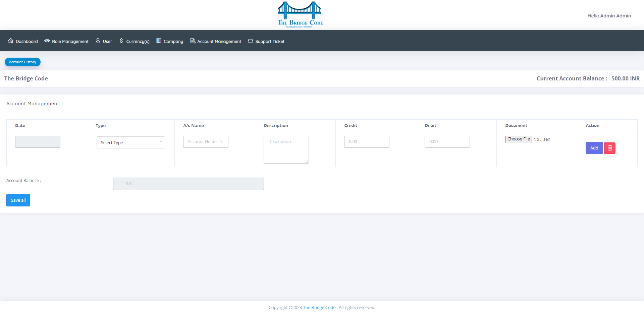The width and height of the screenshot is (644, 314).
Task: Click the Company building icon
Action: 159,41
